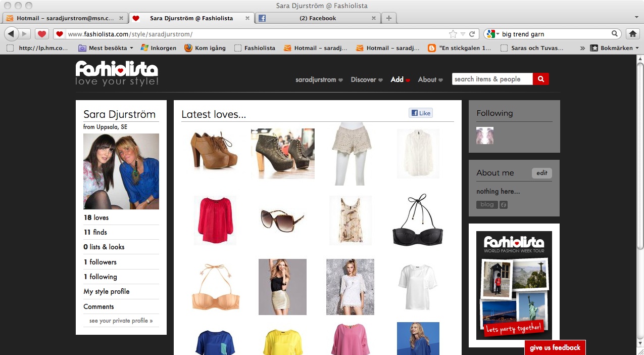644x355 pixels.
Task: Open the 'Inkorgen' bookmark
Action: click(x=158, y=48)
